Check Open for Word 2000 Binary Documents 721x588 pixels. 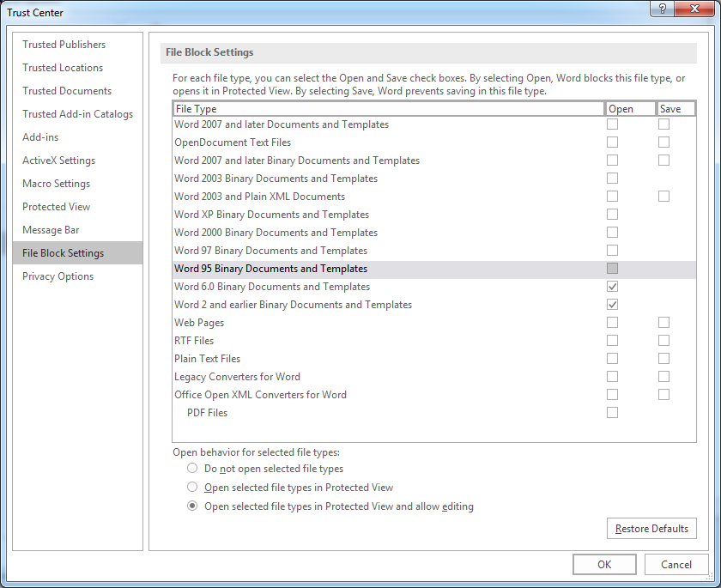[x=612, y=232]
